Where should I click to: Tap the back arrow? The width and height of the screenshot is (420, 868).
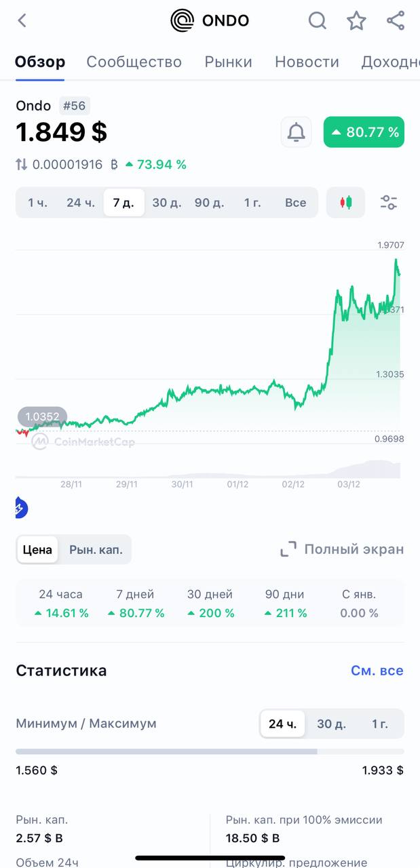pos(21,20)
